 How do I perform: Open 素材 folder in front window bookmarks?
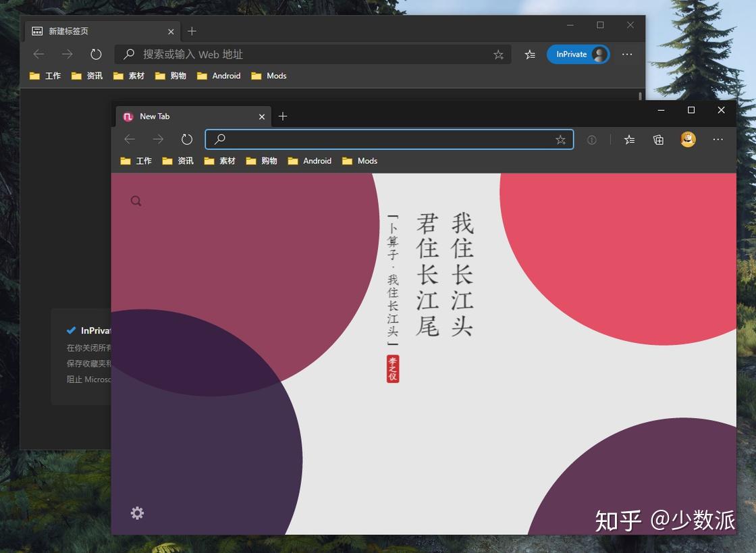[220, 161]
